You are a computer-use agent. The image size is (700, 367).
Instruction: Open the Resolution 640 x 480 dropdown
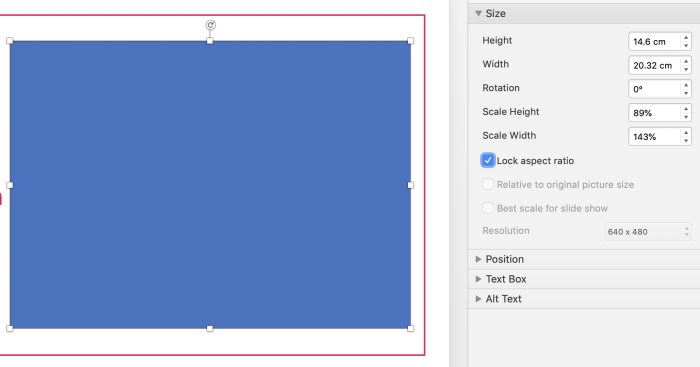tap(648, 232)
